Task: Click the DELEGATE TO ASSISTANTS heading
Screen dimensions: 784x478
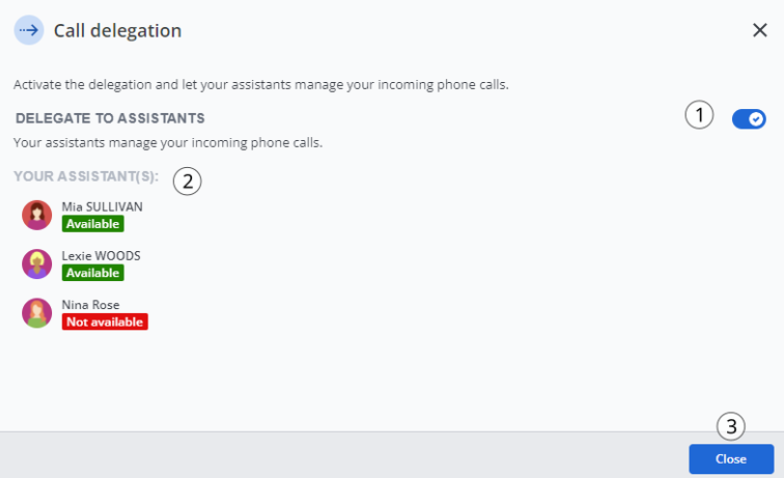Action: point(110,118)
